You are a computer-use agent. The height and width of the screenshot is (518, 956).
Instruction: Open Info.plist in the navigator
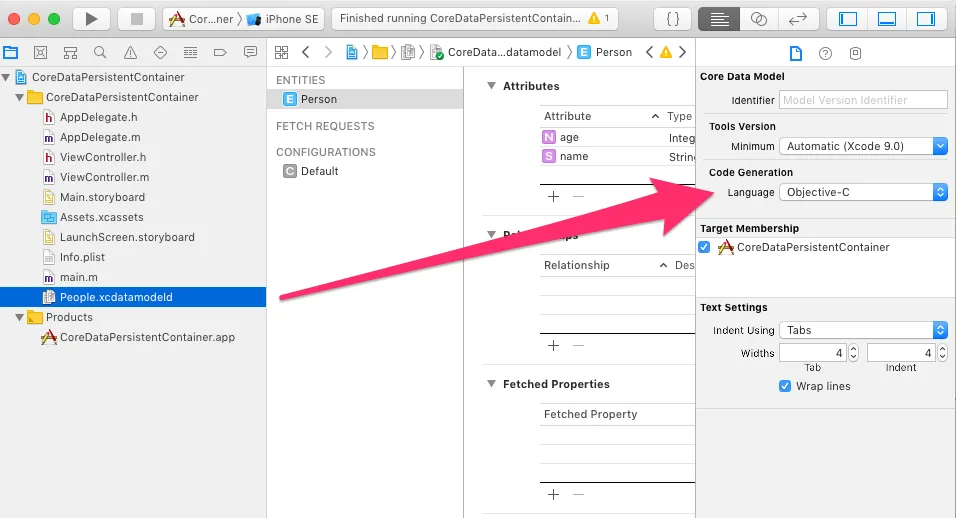coord(82,257)
